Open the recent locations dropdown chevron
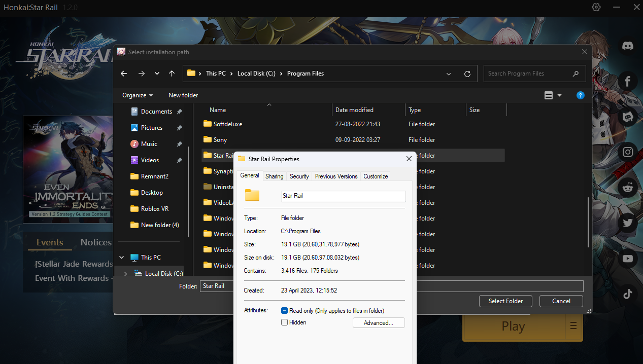This screenshot has width=643, height=364. [x=157, y=74]
